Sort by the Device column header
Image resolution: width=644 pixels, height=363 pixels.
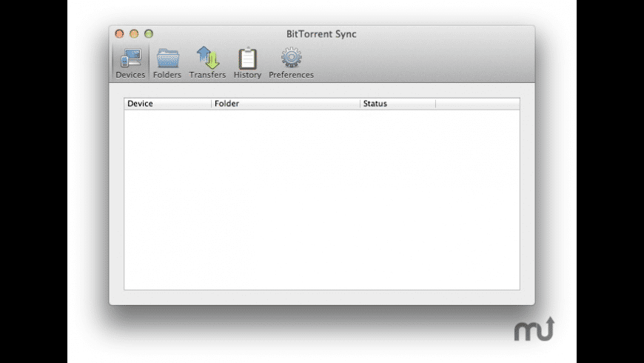(x=168, y=104)
